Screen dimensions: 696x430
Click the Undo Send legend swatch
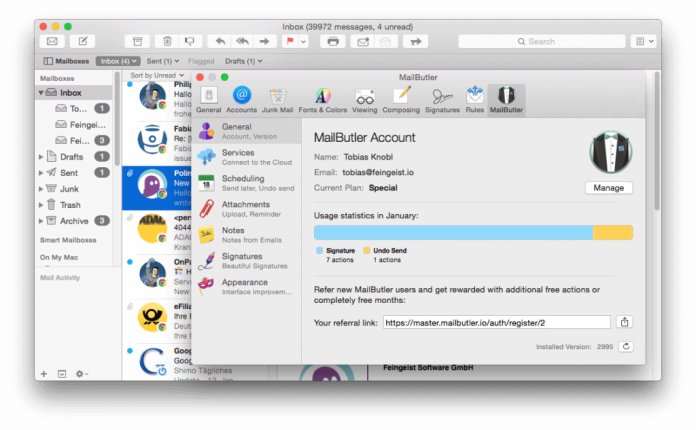367,251
